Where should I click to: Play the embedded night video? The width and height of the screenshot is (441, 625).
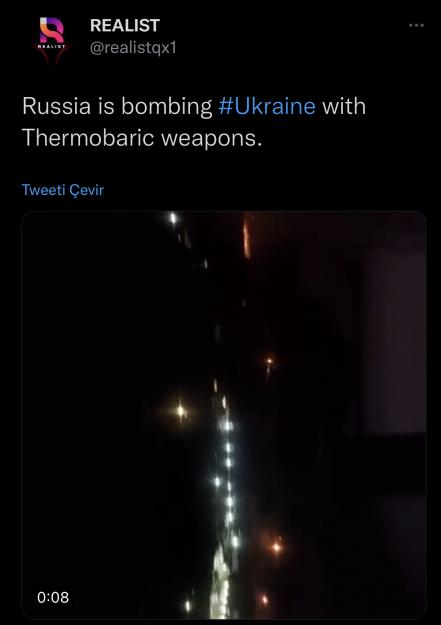click(224, 415)
